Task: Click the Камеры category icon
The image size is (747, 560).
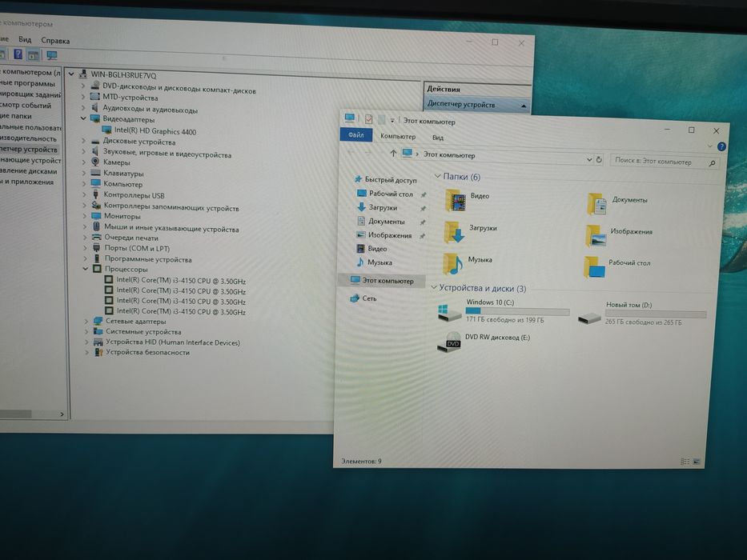Action: click(x=95, y=162)
